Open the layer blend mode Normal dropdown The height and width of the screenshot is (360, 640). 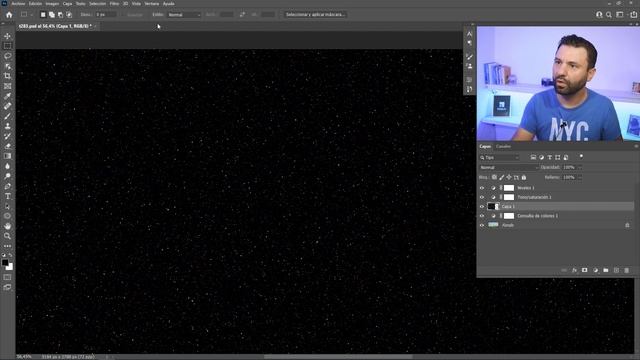[509, 167]
